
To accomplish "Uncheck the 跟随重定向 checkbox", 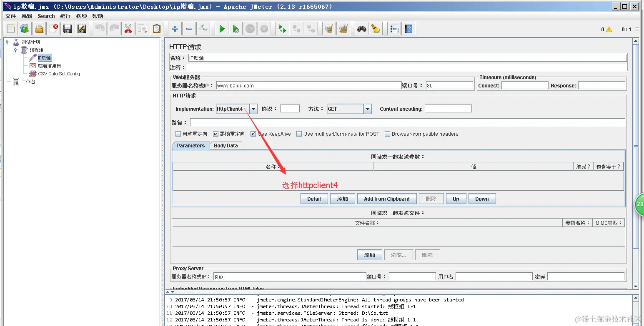I will point(216,134).
